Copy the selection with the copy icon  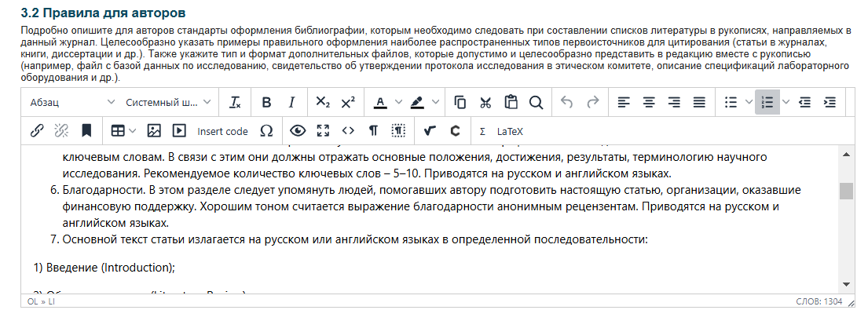tap(460, 102)
